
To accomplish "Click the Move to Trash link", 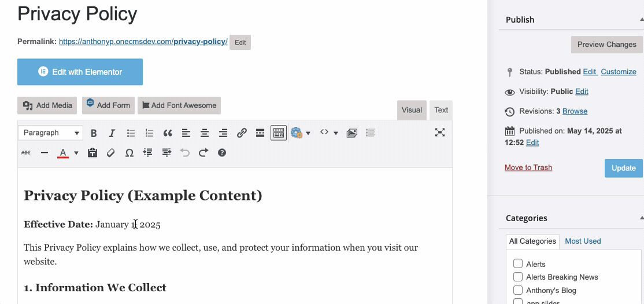I will click(528, 167).
